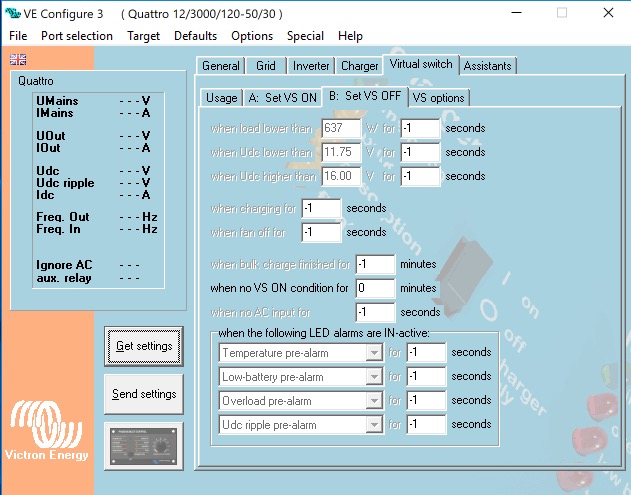631x495 pixels.
Task: Switch to the Inverter tab
Action: (310, 66)
